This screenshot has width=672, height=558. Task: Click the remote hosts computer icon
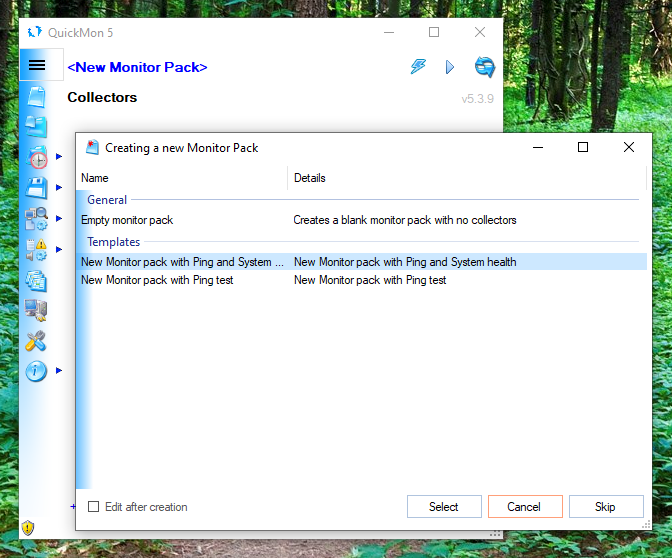pos(36,310)
